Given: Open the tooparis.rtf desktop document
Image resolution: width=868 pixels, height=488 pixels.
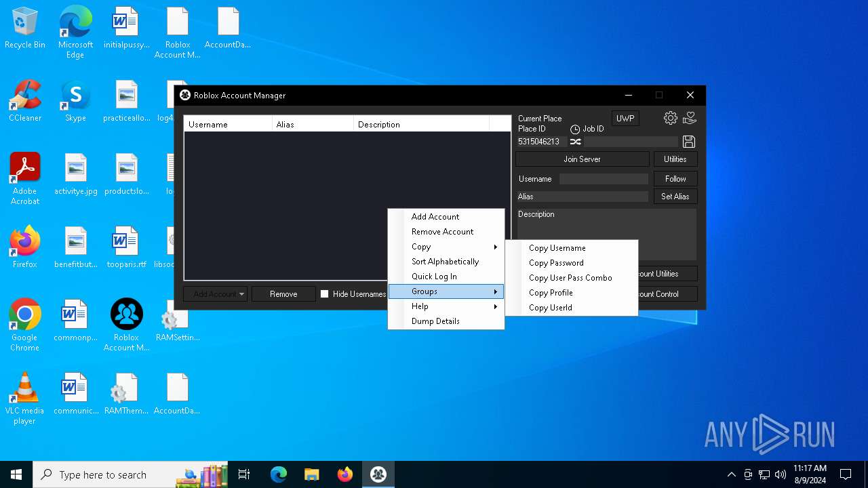Looking at the screenshot, I should [126, 247].
